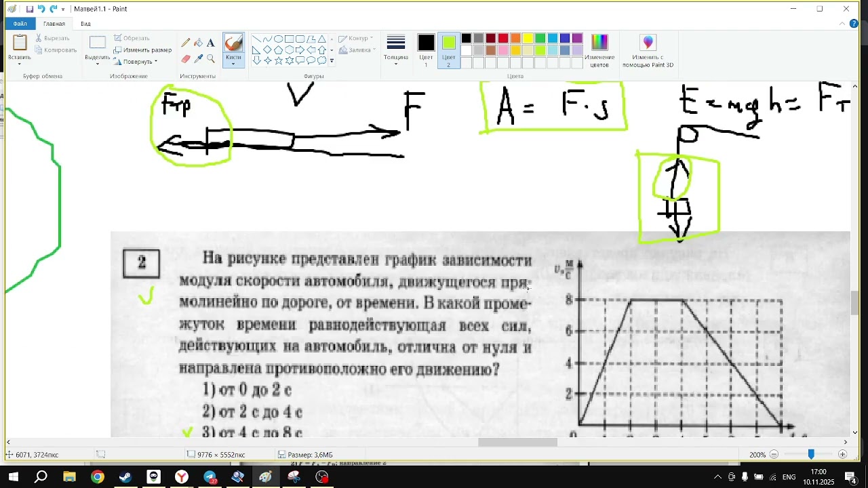Choose the Cloud callout shape
Image resolution: width=868 pixels, height=488 pixels.
pos(321,61)
